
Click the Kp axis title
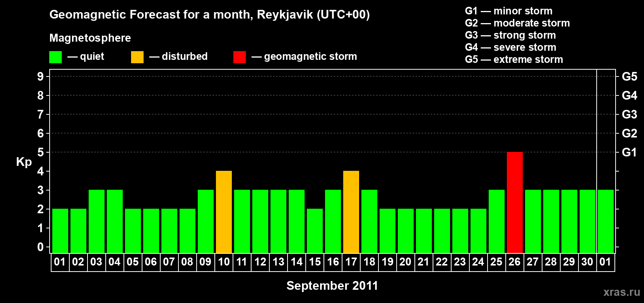pyautogui.click(x=24, y=162)
